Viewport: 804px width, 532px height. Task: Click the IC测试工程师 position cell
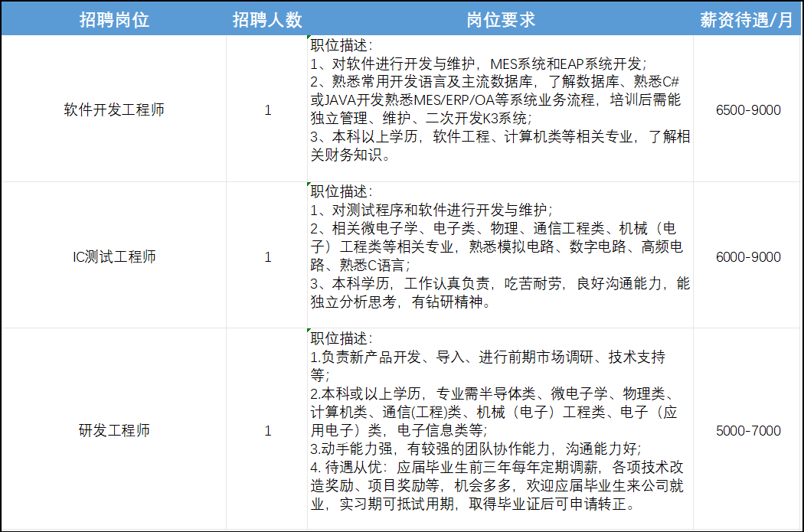(x=114, y=256)
